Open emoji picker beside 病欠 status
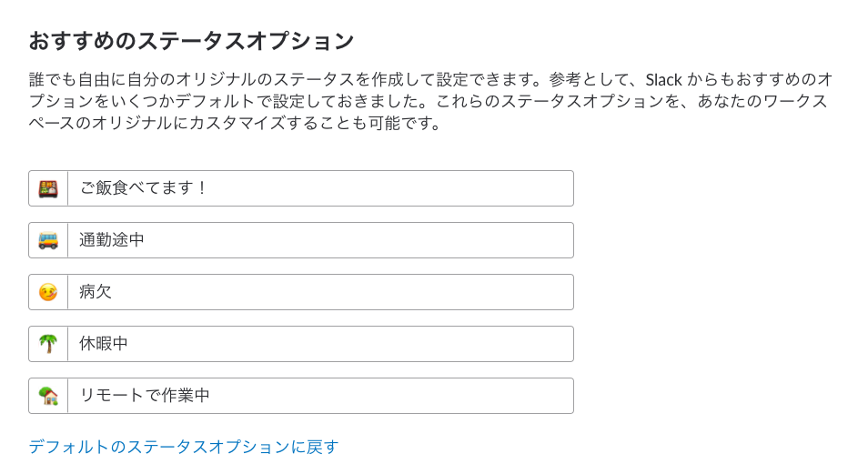This screenshot has height=464, width=868. pyautogui.click(x=48, y=292)
